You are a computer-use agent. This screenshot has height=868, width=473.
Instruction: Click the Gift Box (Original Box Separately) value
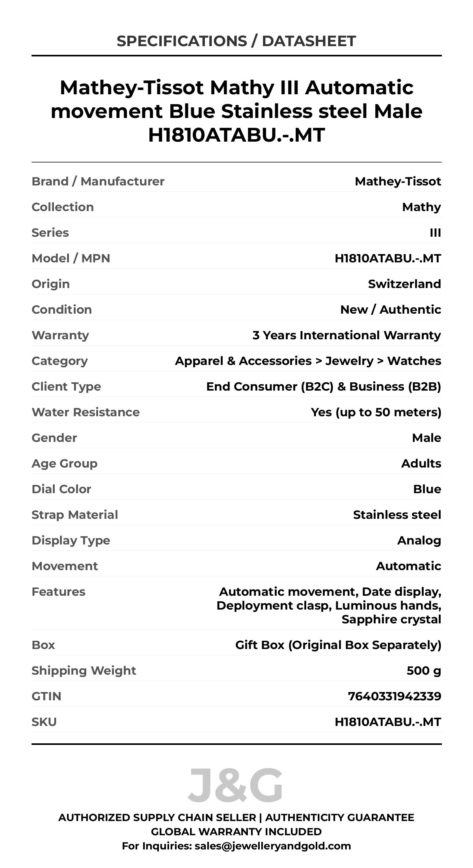pyautogui.click(x=338, y=645)
